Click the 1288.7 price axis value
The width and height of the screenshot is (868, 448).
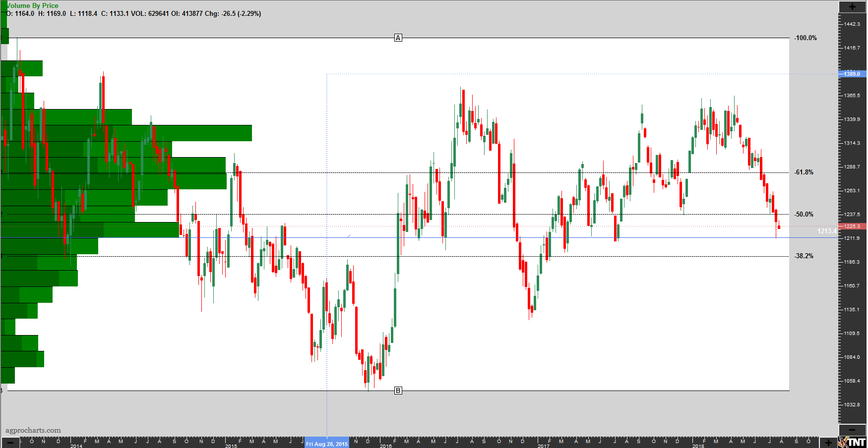click(852, 167)
